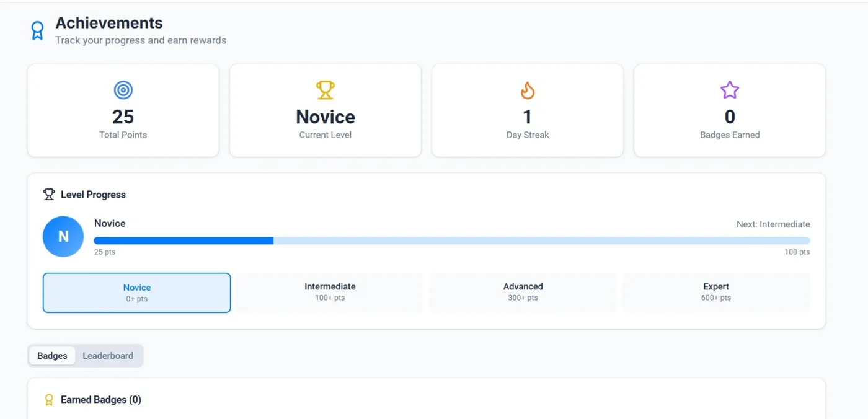Screen dimensions: 868x419
Task: Click the Day Streak label
Action: (528, 135)
